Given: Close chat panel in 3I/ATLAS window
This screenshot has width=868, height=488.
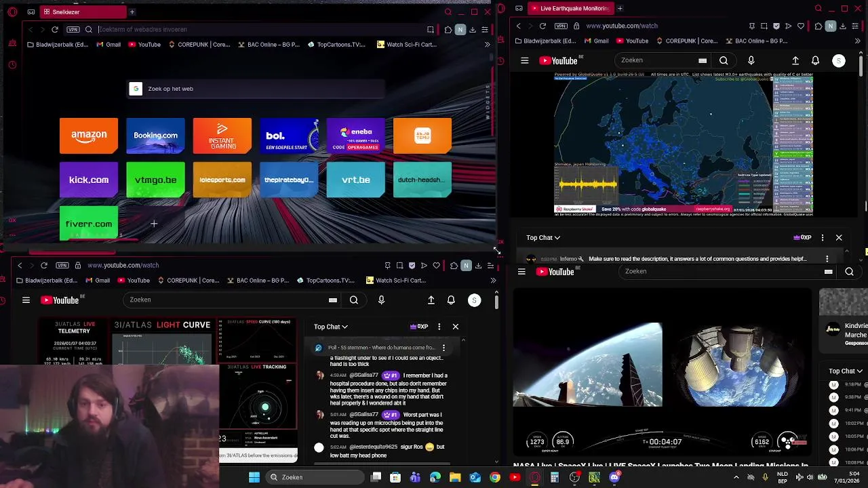Looking at the screenshot, I should coord(456,327).
